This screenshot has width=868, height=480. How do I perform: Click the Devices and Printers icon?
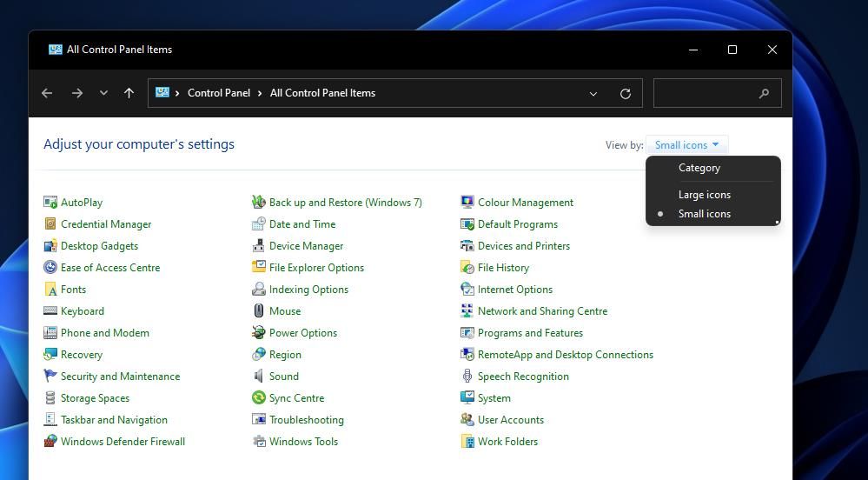[467, 245]
